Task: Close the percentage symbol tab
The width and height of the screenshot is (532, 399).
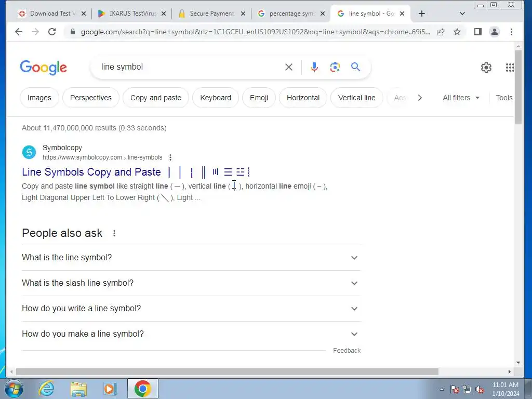Action: (x=323, y=14)
